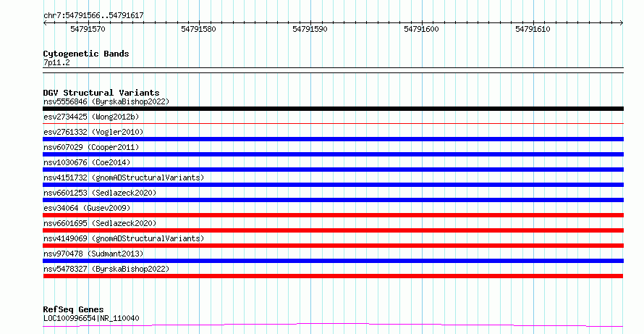Screen dimensions: 644x334
Task: Click ruler position 54791570
Action: click(x=88, y=29)
